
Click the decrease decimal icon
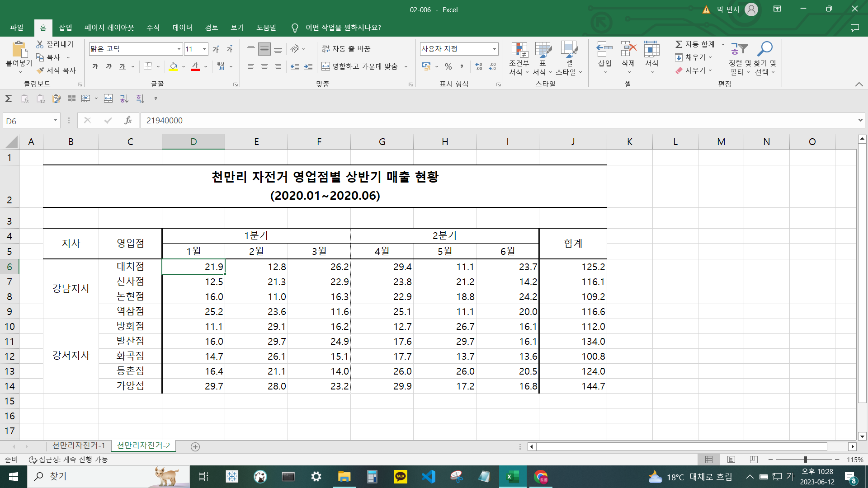tap(492, 66)
